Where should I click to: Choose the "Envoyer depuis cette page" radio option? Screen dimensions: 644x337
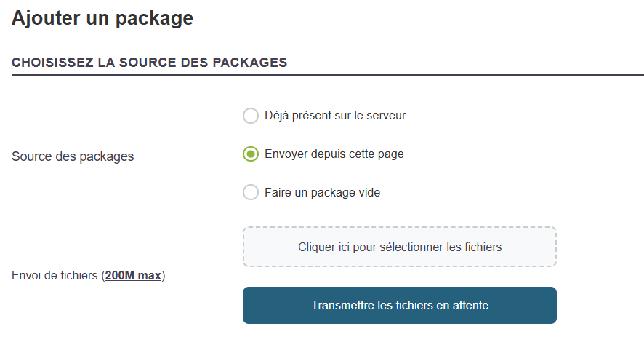251,154
